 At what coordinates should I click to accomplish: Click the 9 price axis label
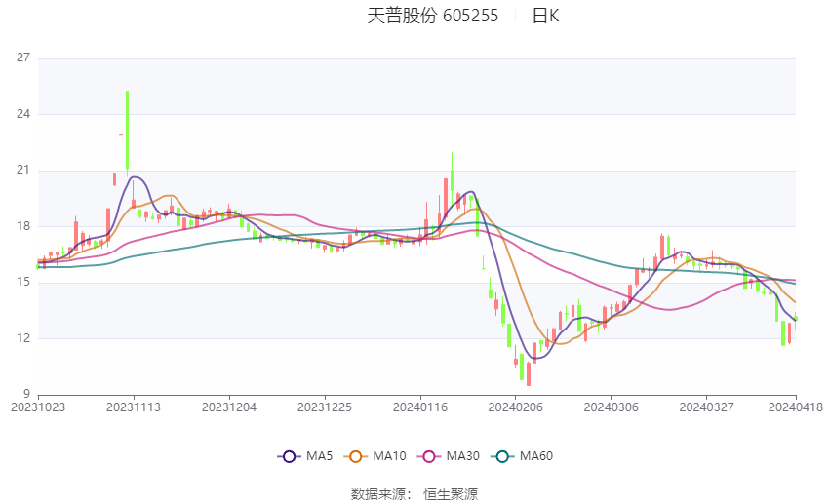coord(26,394)
